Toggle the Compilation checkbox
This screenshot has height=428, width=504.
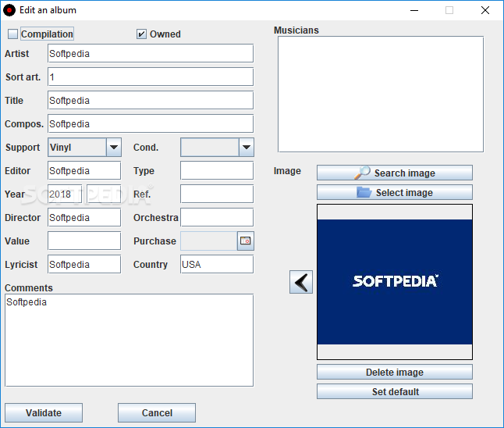click(12, 34)
